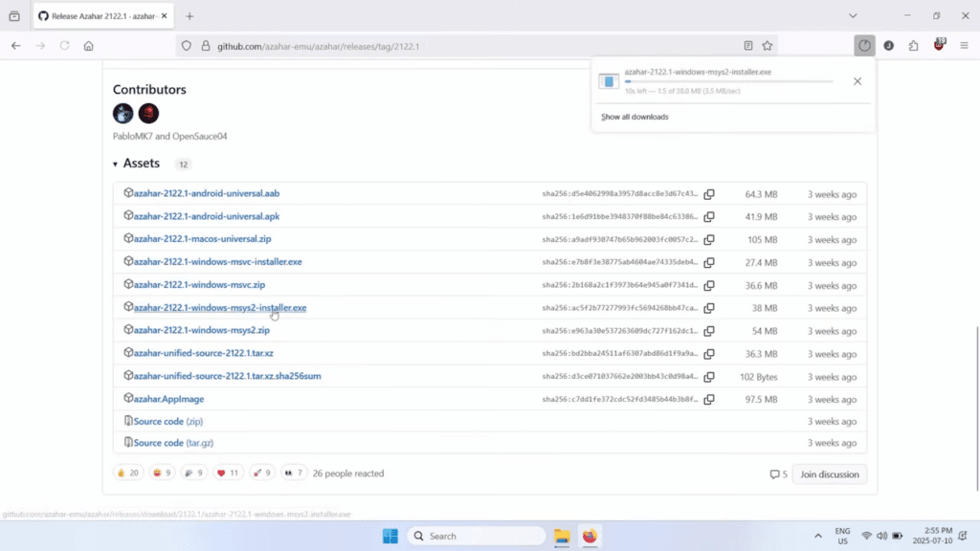The width and height of the screenshot is (980, 551).
Task: Copy sha256 hash for azahar.AppImage
Action: click(709, 399)
